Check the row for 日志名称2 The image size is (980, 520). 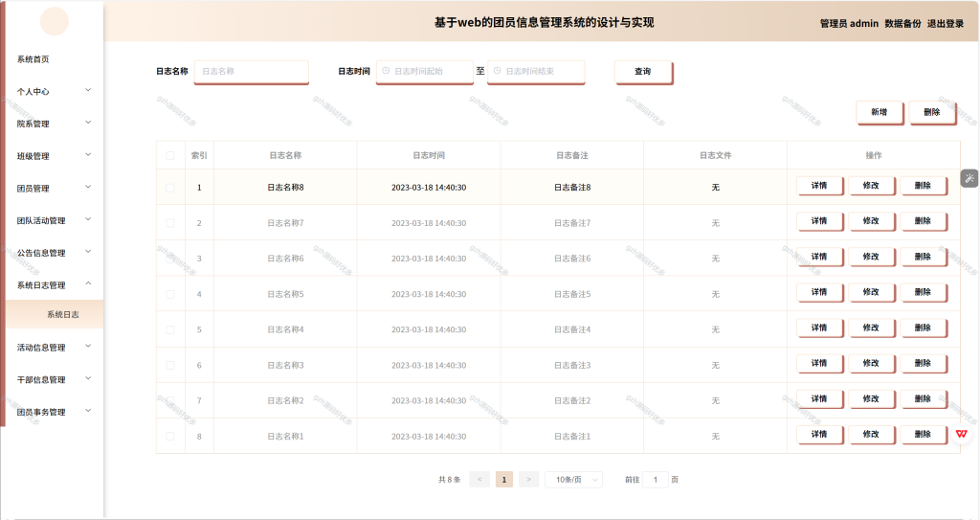[170, 400]
